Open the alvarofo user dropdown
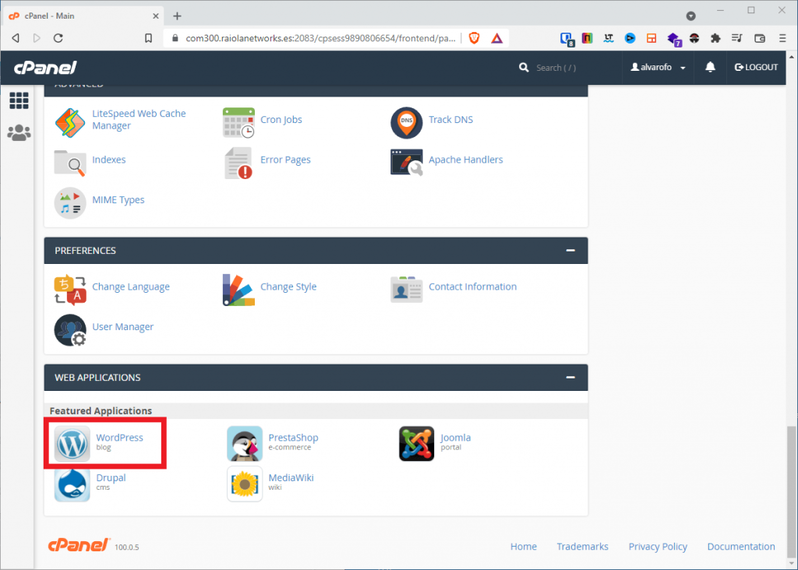The image size is (798, 570). [x=658, y=67]
